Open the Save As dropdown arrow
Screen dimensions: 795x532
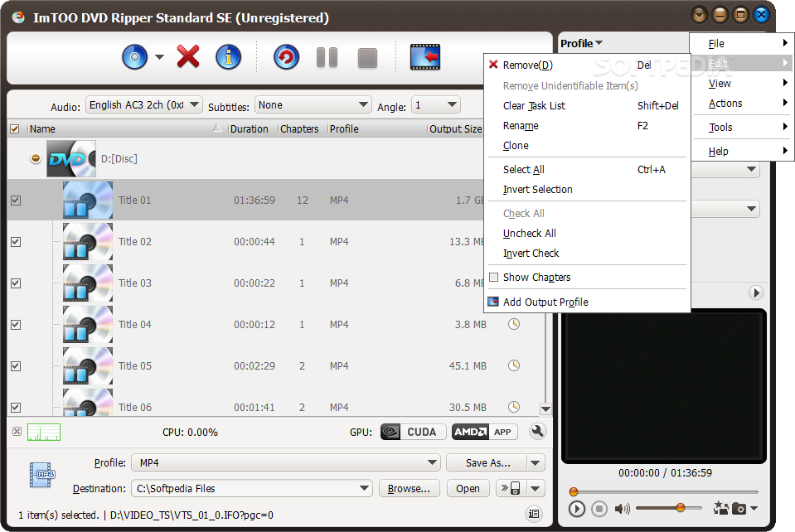tap(536, 462)
